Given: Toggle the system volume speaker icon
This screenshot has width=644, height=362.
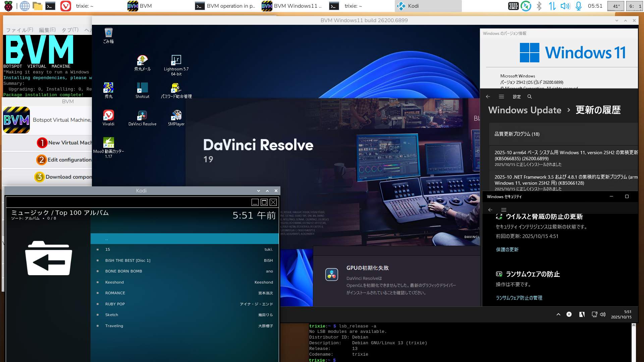Looking at the screenshot, I should 565,6.
